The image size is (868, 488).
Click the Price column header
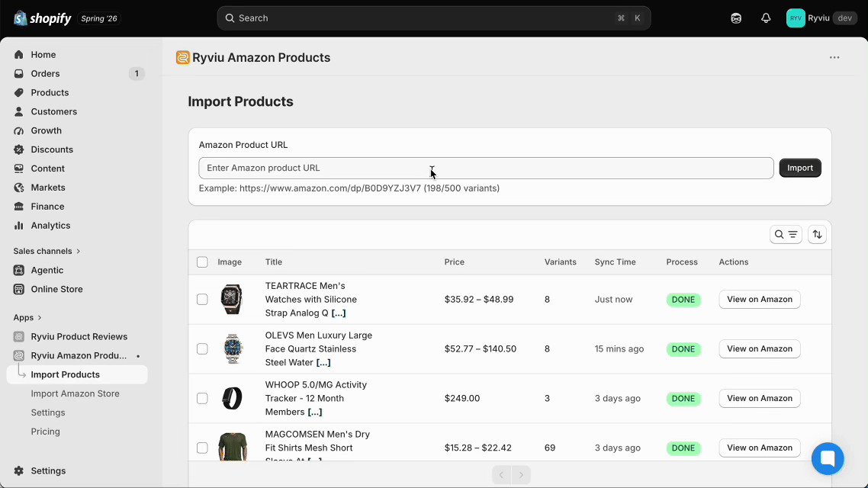455,262
